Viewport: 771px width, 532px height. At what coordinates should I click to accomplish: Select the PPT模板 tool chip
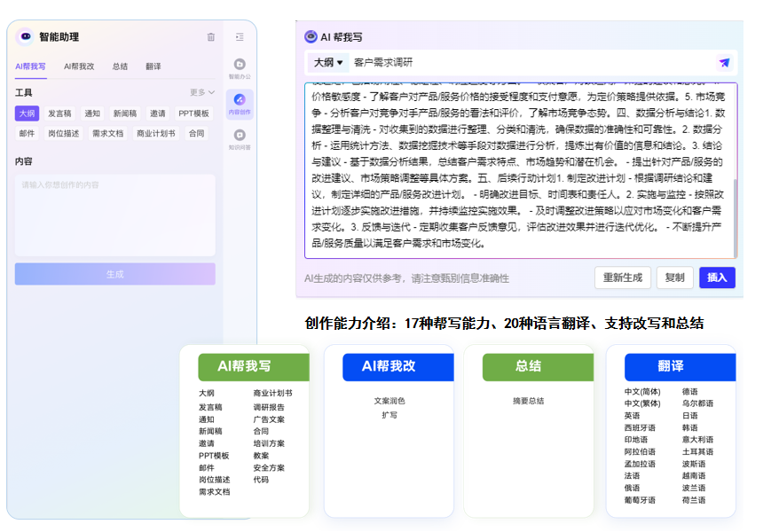pyautogui.click(x=195, y=113)
